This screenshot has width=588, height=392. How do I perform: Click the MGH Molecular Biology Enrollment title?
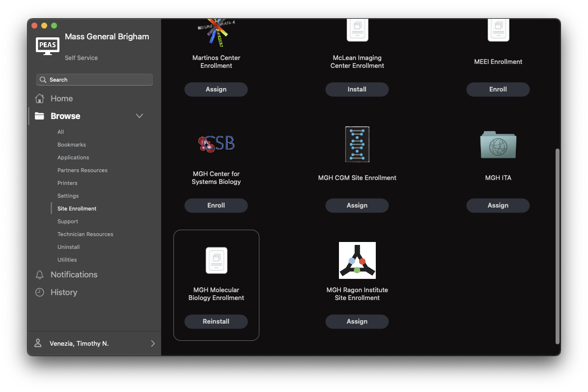coord(216,294)
